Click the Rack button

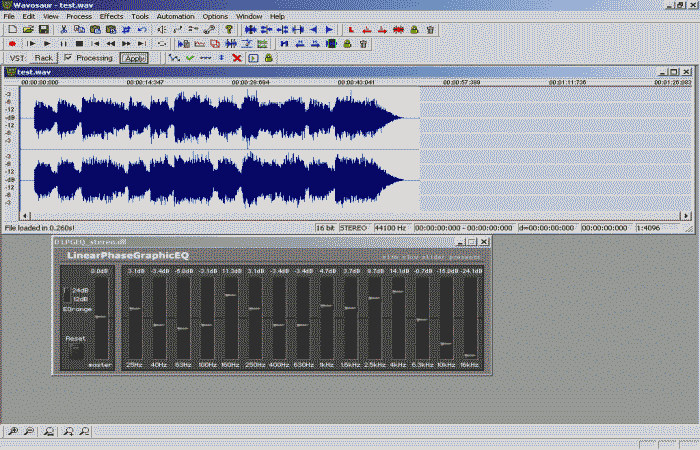pos(44,58)
